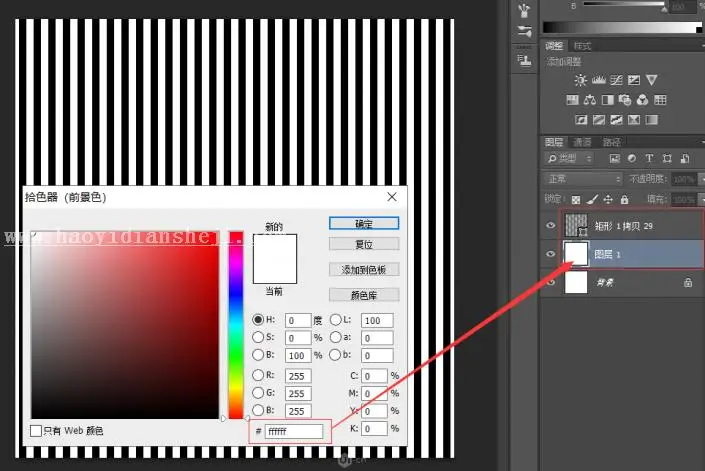Filter layers by type (T icon)
The height and width of the screenshot is (471, 705).
pos(649,158)
